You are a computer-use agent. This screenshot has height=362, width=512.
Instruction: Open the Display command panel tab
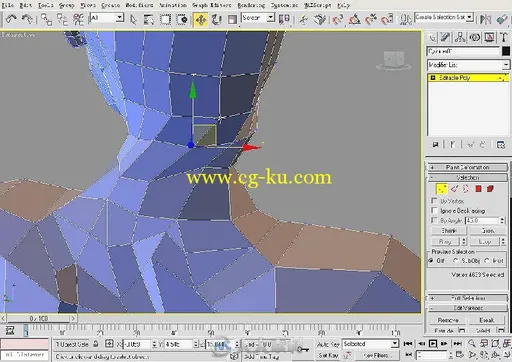(x=489, y=37)
